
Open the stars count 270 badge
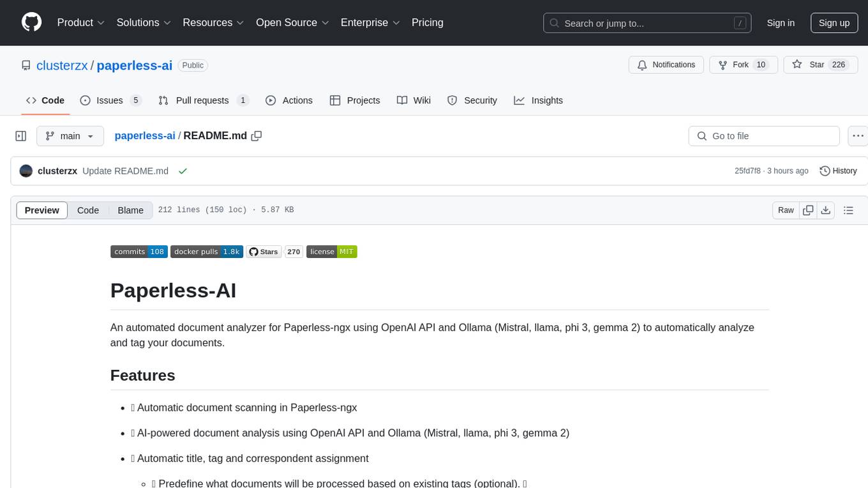294,252
